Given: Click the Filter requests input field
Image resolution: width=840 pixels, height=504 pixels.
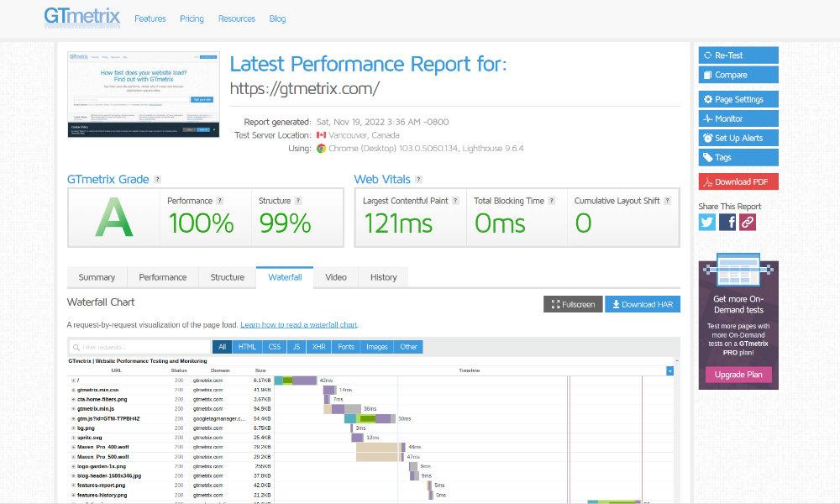Looking at the screenshot, I should pyautogui.click(x=139, y=347).
